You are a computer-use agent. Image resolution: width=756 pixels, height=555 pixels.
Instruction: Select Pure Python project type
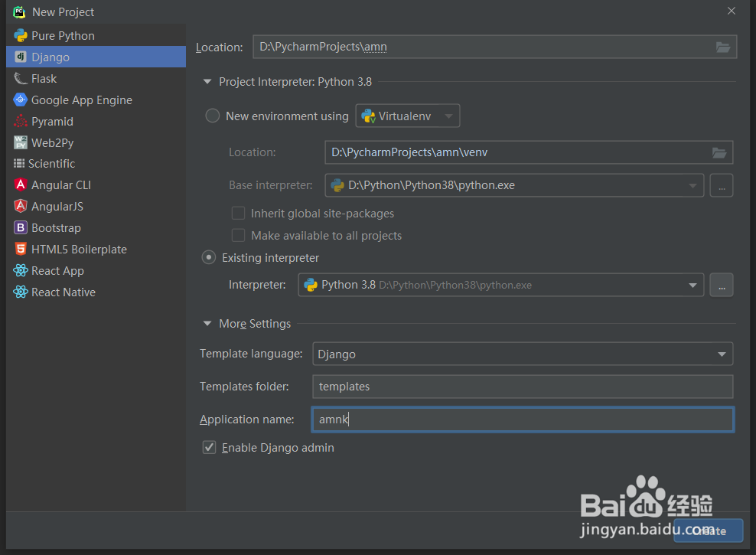click(63, 36)
